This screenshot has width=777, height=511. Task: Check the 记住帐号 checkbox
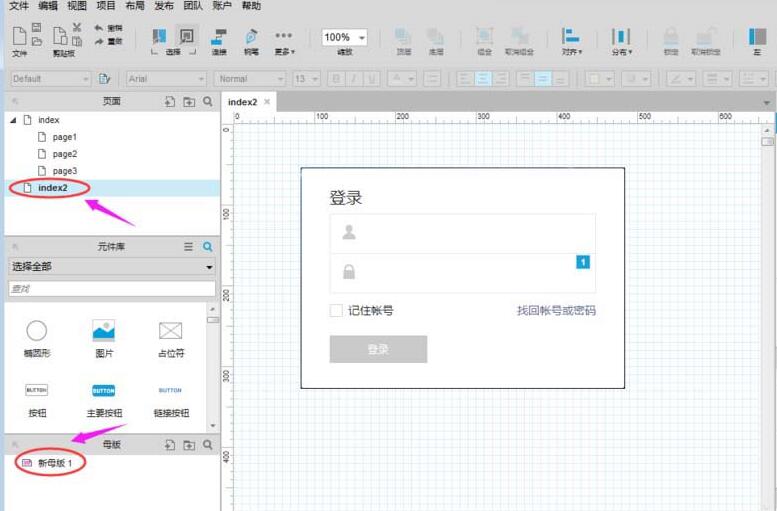point(336,311)
